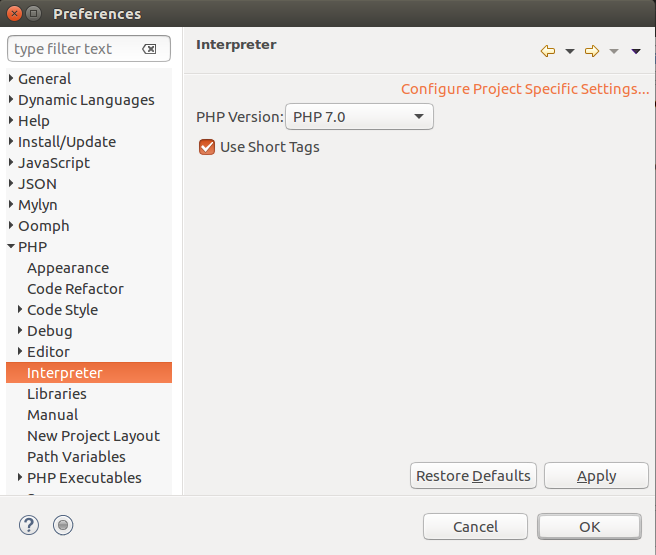Clear the filter text icon
The image size is (656, 555).
pyautogui.click(x=149, y=49)
